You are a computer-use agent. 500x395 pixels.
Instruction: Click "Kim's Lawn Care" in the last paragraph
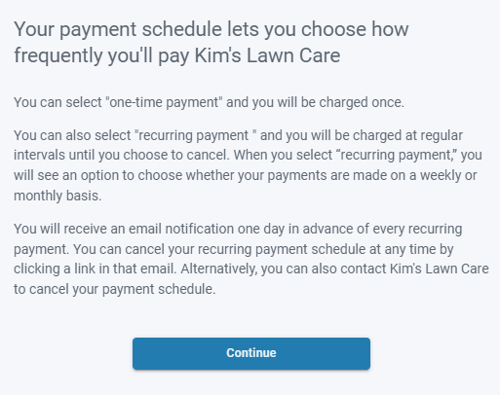[x=439, y=269]
